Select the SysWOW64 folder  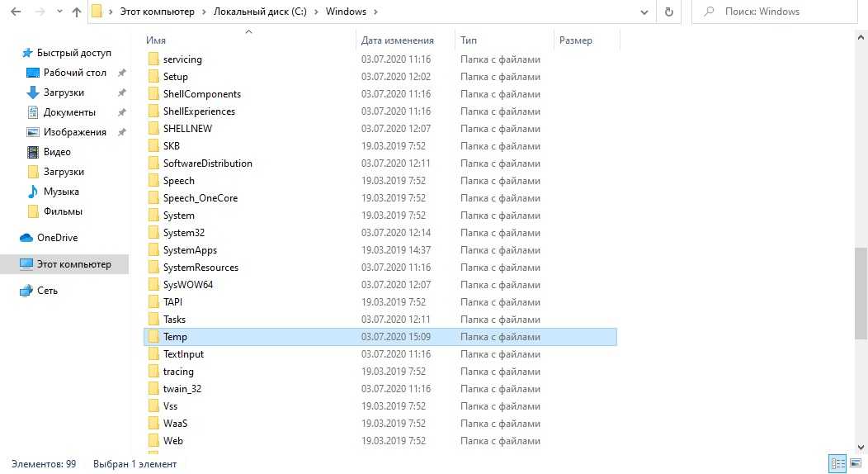pos(187,285)
